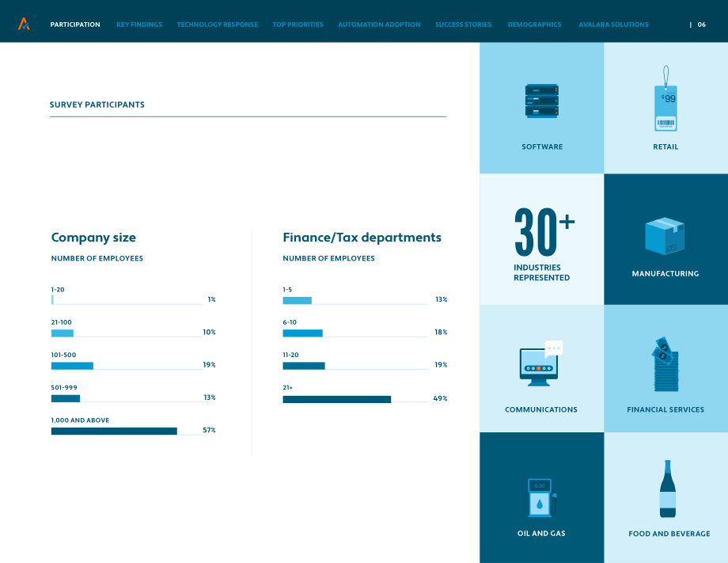This screenshot has width=728, height=563.
Task: Open Avalara Solutions in navigation
Action: point(613,25)
